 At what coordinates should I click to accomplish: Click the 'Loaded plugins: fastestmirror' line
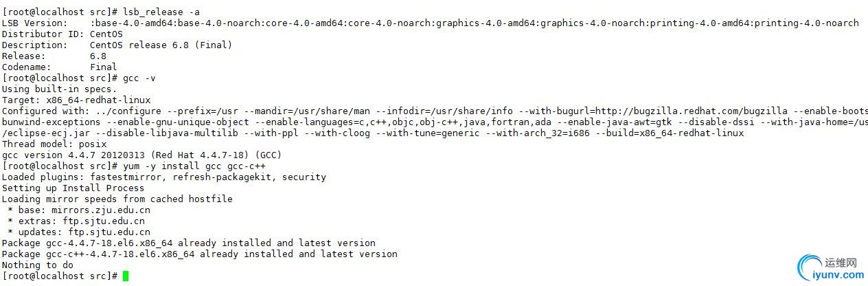(x=164, y=177)
